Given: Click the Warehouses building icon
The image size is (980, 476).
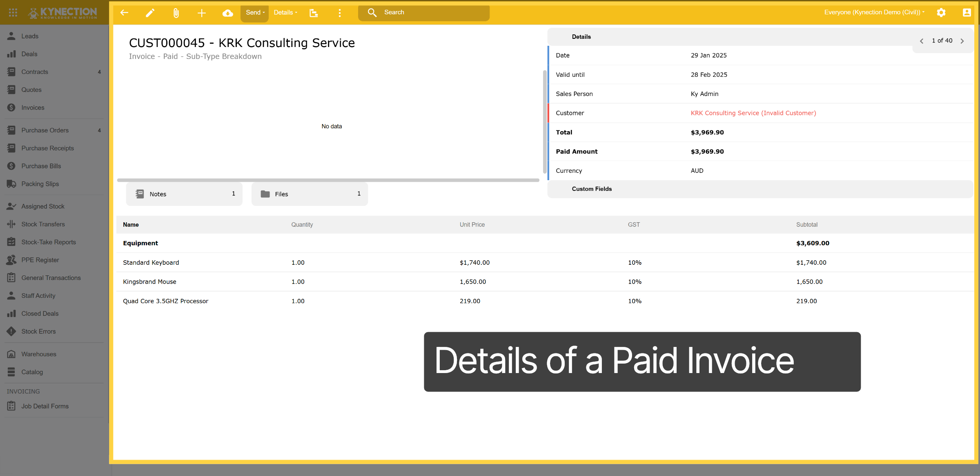Looking at the screenshot, I should coord(11,354).
